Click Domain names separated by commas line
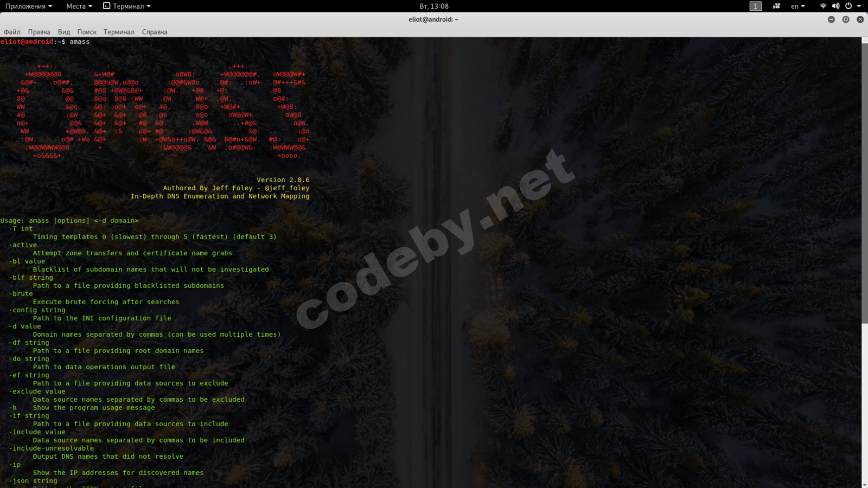The height and width of the screenshot is (488, 868). coord(157,335)
